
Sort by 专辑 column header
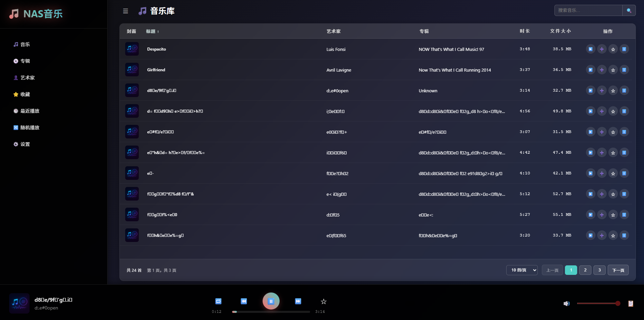coord(424,31)
